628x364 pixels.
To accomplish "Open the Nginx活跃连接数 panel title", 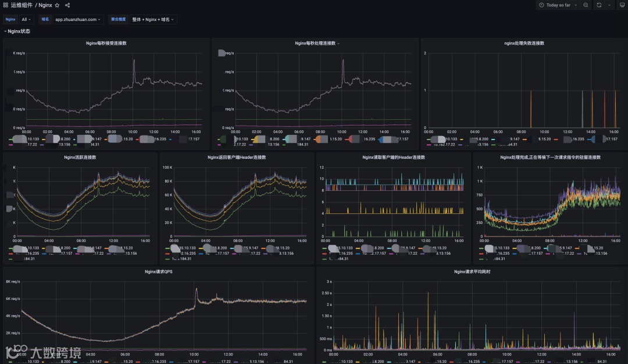I will tap(80, 158).
